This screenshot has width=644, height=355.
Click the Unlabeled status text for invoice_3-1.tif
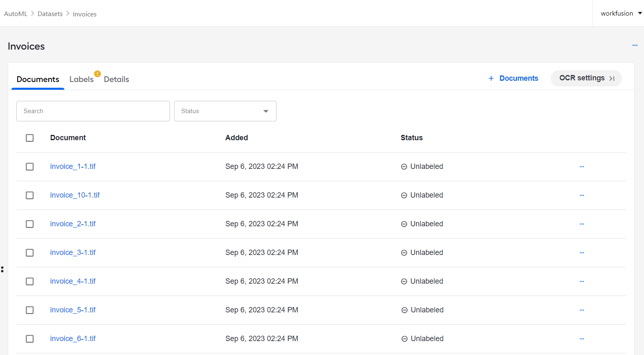coord(427,253)
